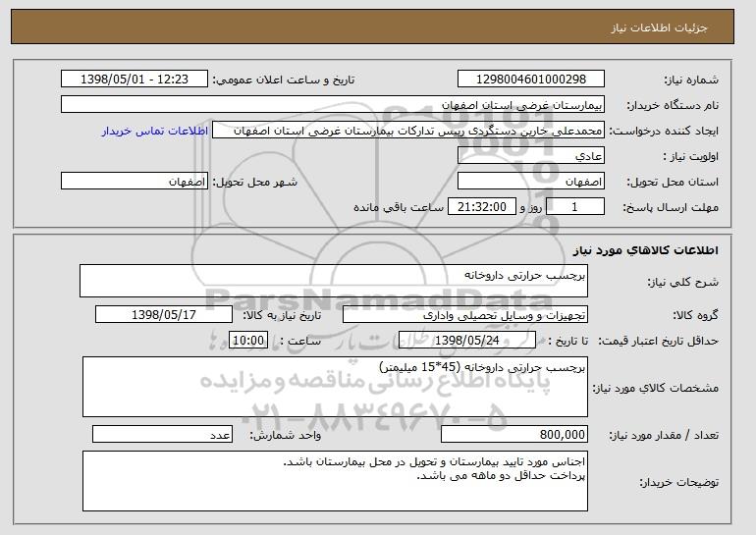Image resolution: width=756 pixels, height=535 pixels.
Task: Click the section heading اطلاعات کالاهای مورد نیاز
Action: click(x=646, y=250)
